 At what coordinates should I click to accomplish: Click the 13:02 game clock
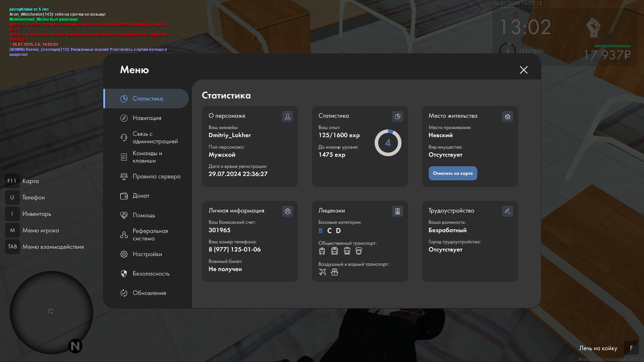[x=525, y=27]
